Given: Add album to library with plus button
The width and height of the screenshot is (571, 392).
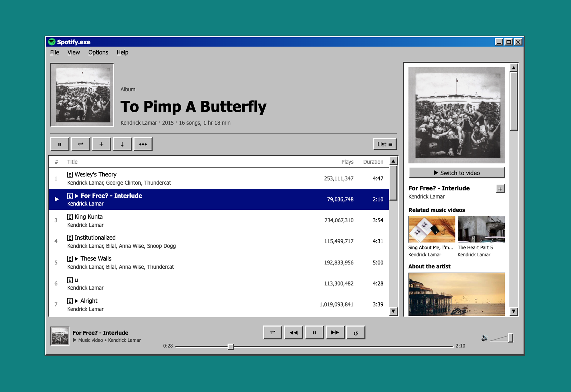Looking at the screenshot, I should point(101,144).
